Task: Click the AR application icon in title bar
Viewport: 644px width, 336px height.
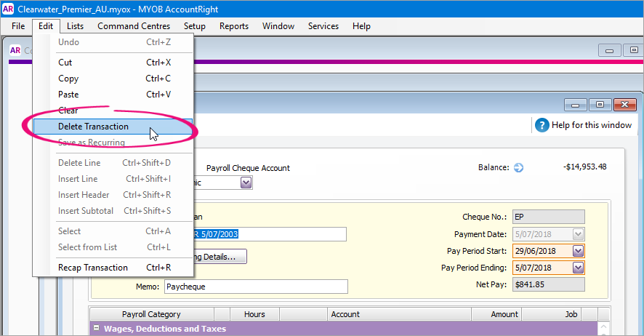Action: pyautogui.click(x=8, y=9)
